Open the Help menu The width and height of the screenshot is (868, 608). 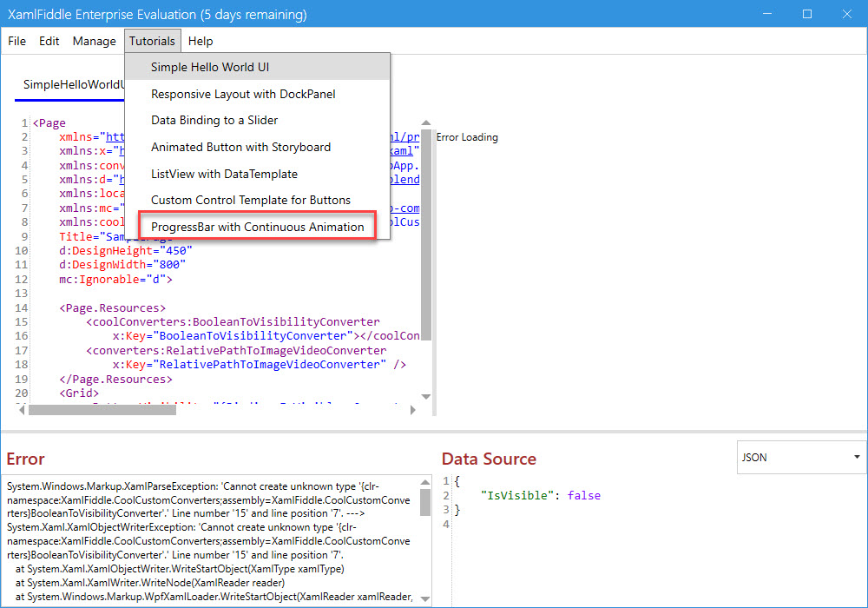pyautogui.click(x=201, y=41)
